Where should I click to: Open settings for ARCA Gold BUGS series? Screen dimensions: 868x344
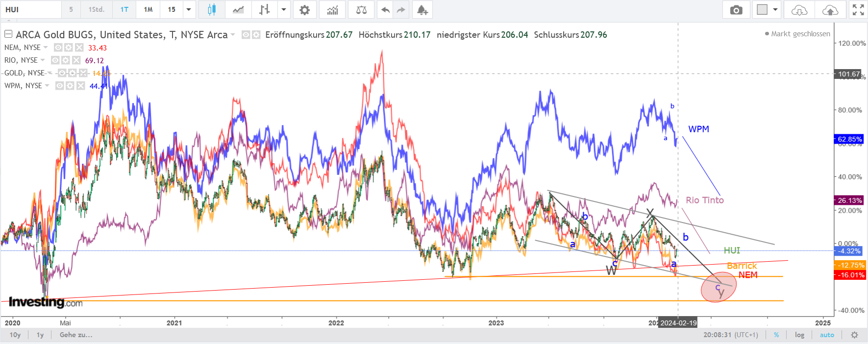tap(256, 35)
